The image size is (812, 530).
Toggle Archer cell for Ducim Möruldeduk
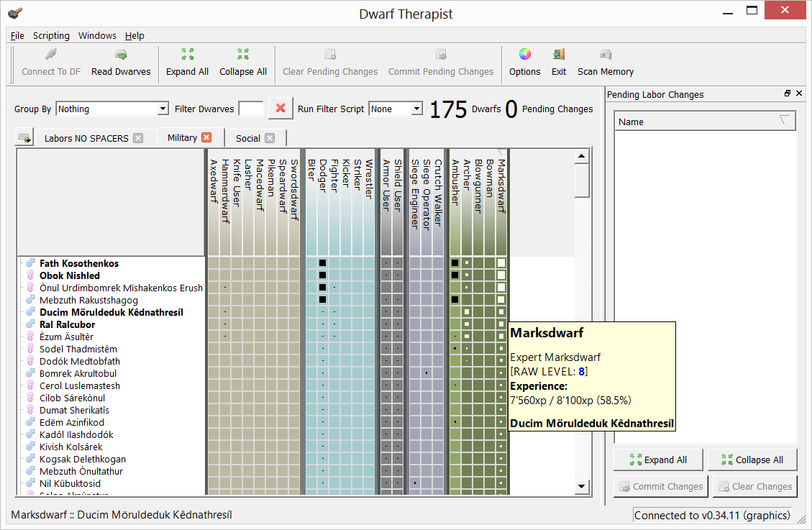[467, 311]
